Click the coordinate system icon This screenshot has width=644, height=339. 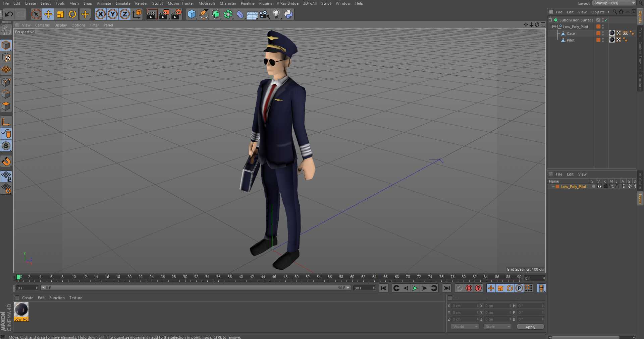[x=137, y=14]
